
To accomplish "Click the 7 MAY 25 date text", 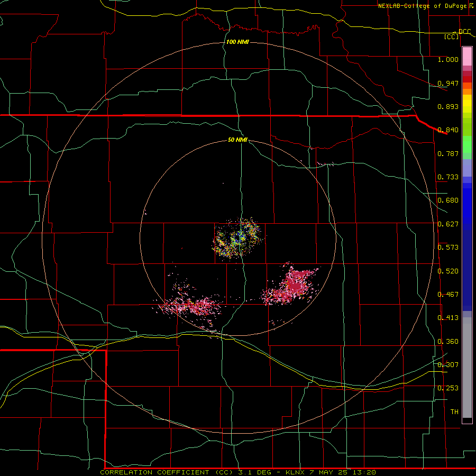I will (327, 472).
